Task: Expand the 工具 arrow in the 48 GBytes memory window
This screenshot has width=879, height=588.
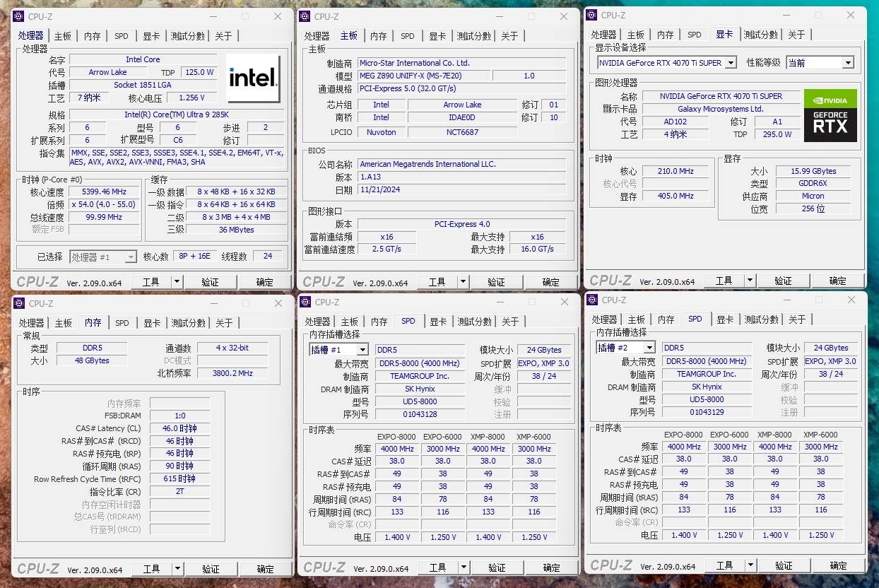Action: [177, 569]
